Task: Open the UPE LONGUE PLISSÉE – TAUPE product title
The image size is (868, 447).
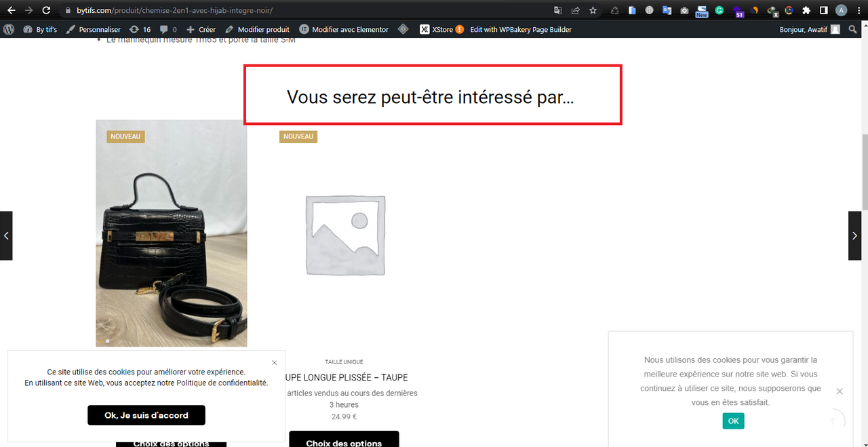Action: coord(346,377)
